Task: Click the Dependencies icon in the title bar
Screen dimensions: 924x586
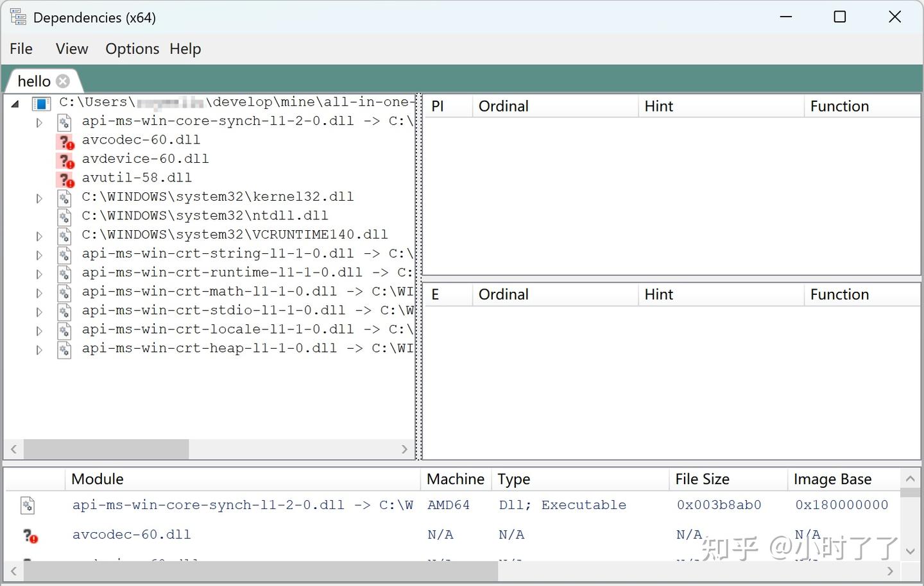Action: click(x=17, y=17)
